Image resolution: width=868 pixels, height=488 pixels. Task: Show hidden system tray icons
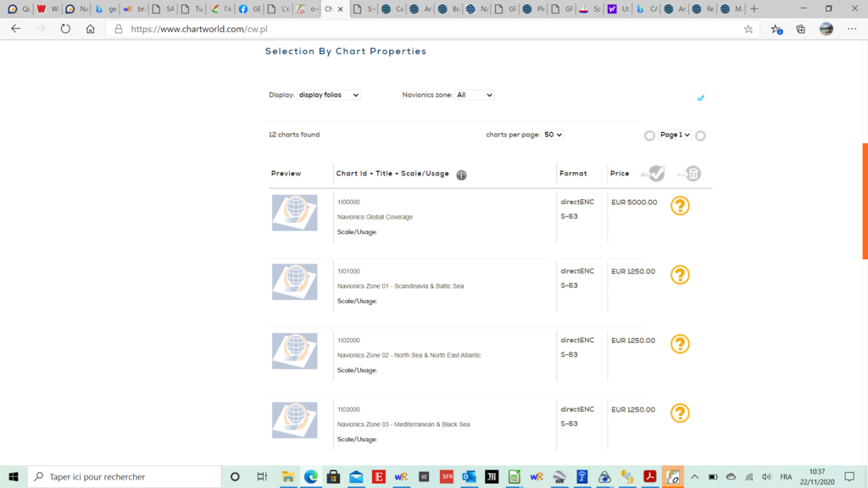click(695, 476)
